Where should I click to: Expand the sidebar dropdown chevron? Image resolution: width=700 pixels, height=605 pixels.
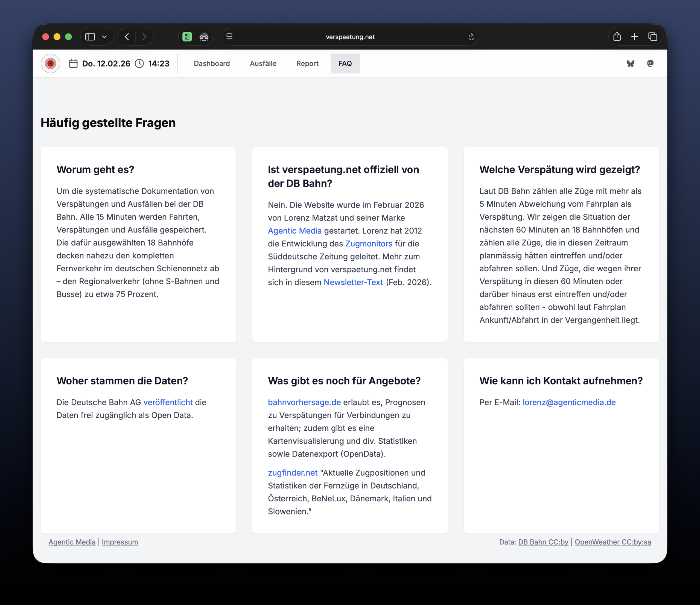pyautogui.click(x=104, y=36)
